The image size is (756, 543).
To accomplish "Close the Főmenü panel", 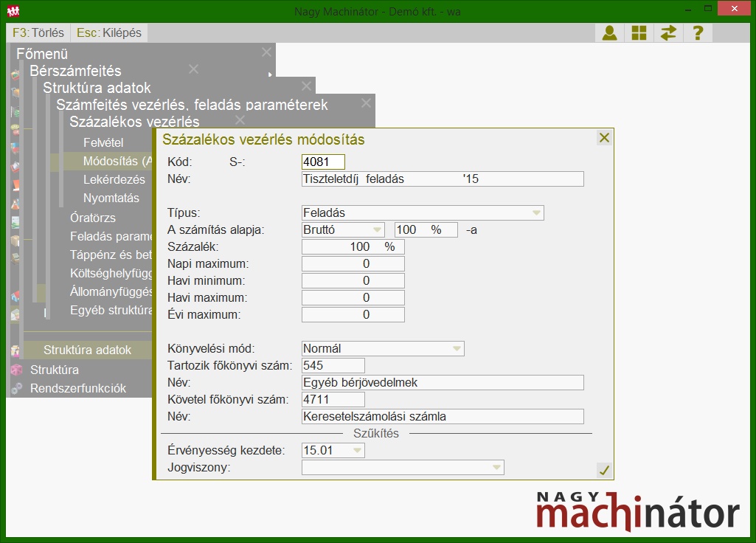I will click(x=266, y=52).
